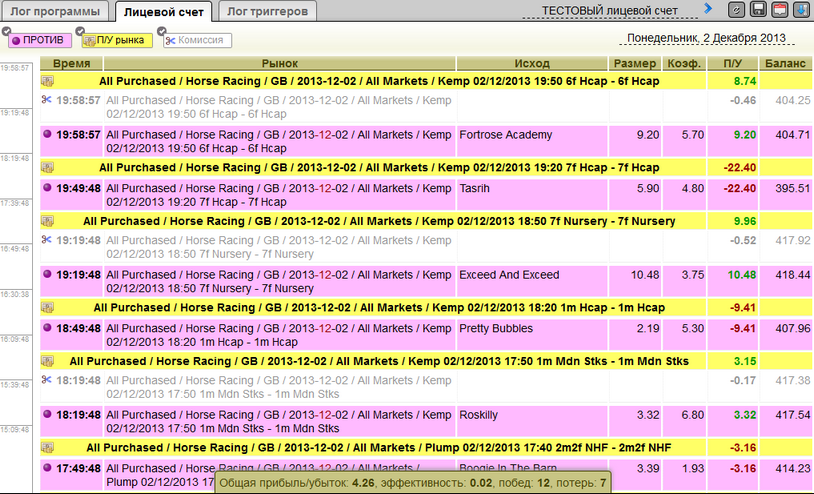814x494 pixels.
Task: Click the size value 10.48 in Размер column
Action: (645, 275)
